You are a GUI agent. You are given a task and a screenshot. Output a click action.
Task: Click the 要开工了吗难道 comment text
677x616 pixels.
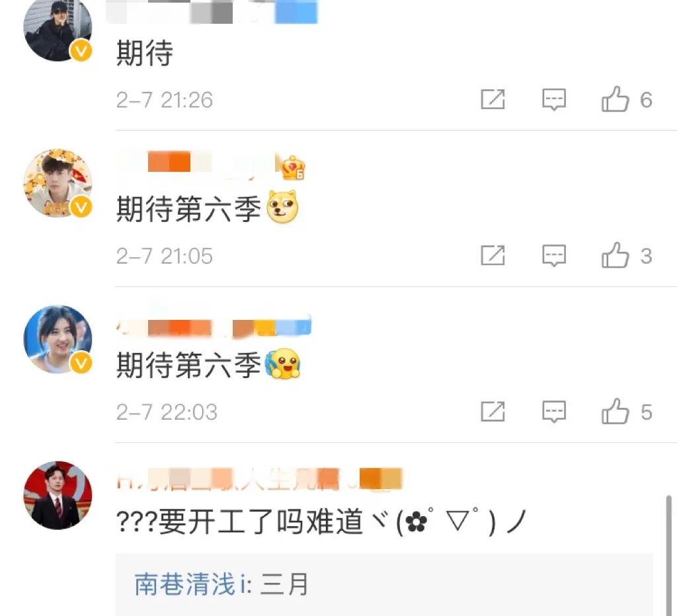(x=261, y=521)
